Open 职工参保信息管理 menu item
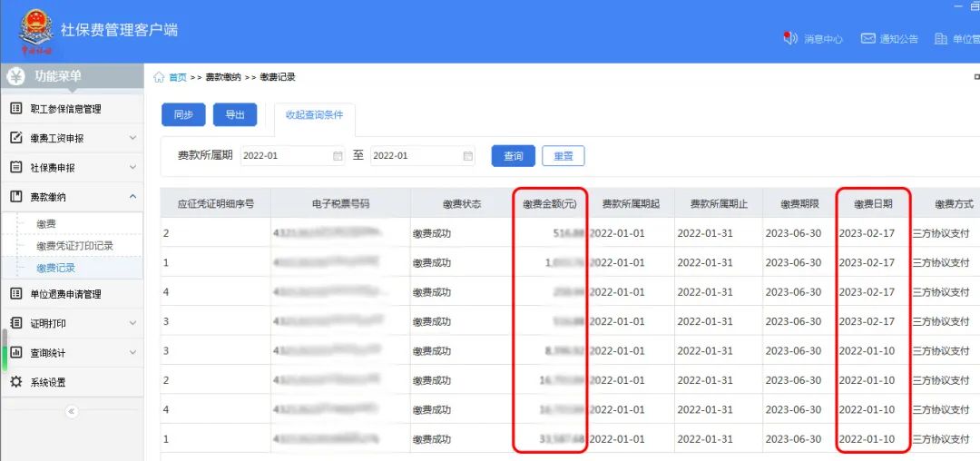The image size is (980, 461). pos(65,109)
